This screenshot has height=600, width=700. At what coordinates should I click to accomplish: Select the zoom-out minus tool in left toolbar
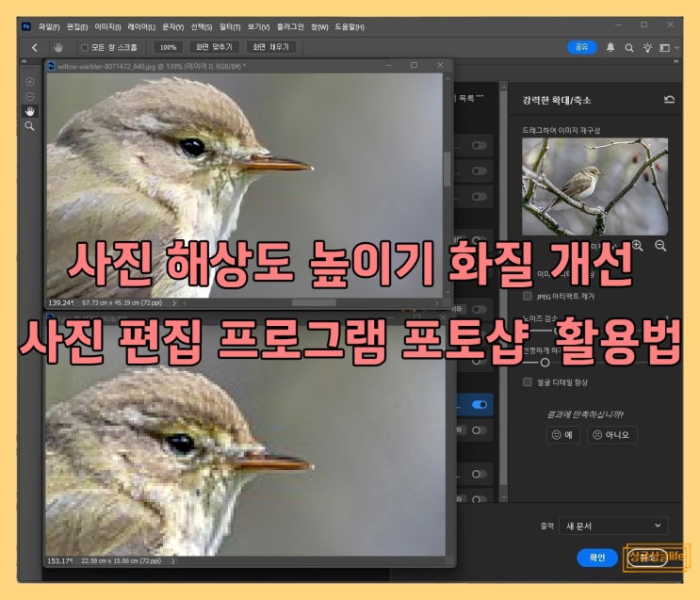click(29, 96)
